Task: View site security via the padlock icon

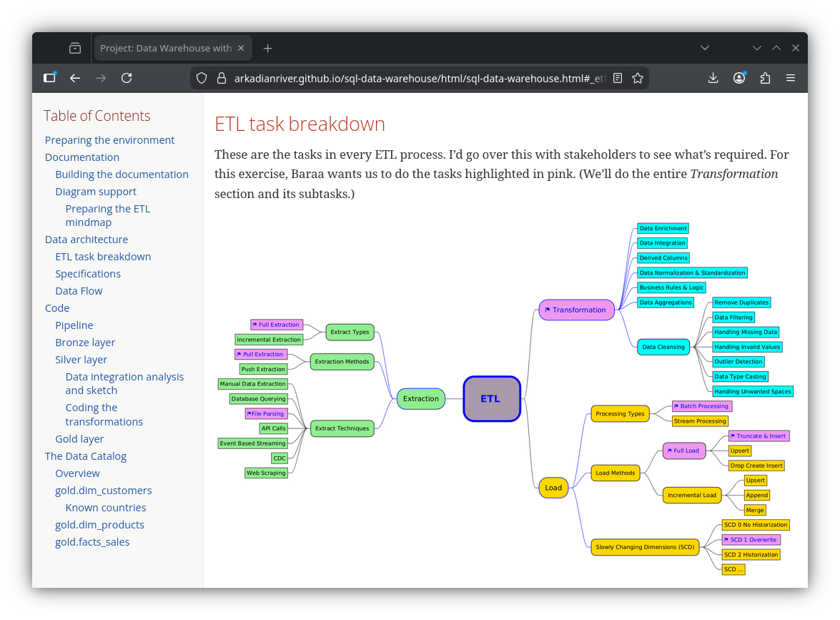Action: 218,78
